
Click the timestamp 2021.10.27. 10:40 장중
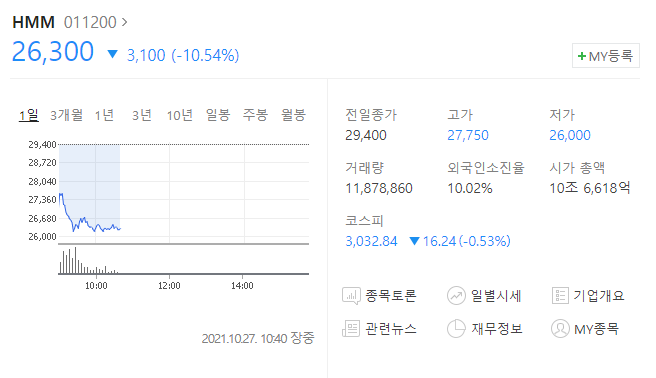pyautogui.click(x=258, y=338)
